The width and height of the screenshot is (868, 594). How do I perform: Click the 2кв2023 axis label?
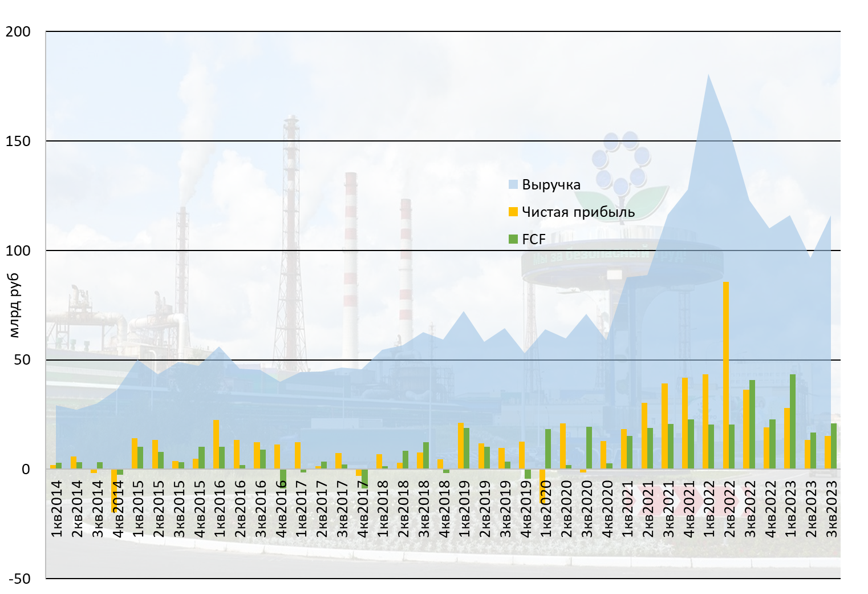point(810,508)
